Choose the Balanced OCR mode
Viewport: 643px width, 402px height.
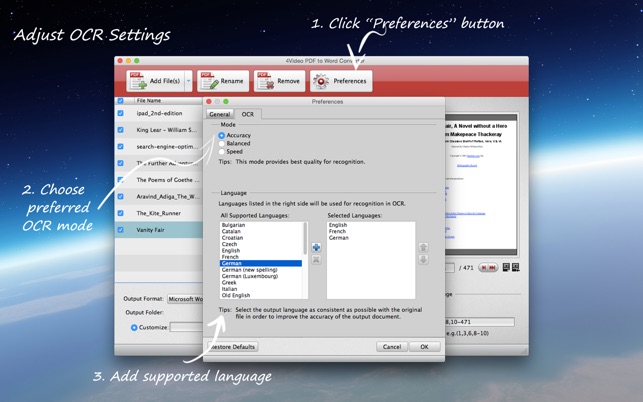[x=221, y=143]
